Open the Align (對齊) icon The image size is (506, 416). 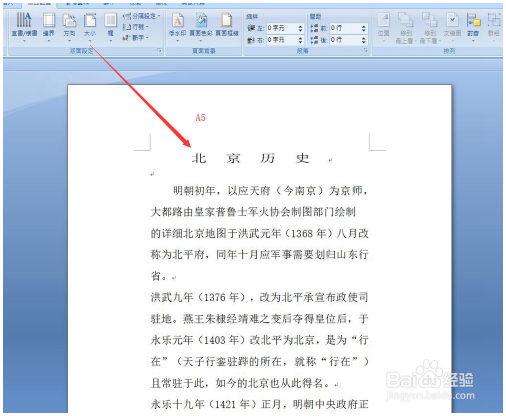[x=473, y=27]
